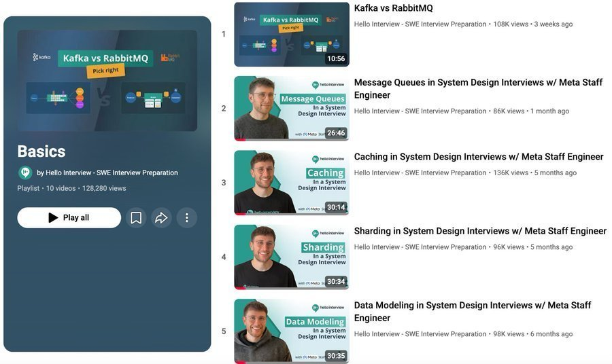Open the large Kafka vs RabbitMQ playlist cover

click(107, 80)
